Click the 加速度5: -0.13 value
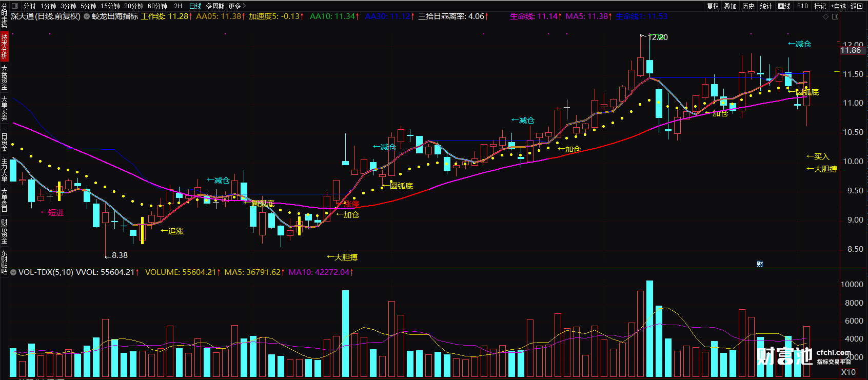Viewport: 868px width, 380px height. coord(277,16)
